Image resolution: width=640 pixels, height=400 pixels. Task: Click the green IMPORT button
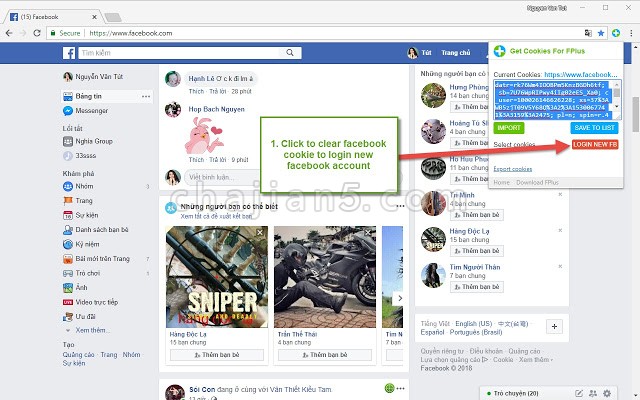[509, 128]
